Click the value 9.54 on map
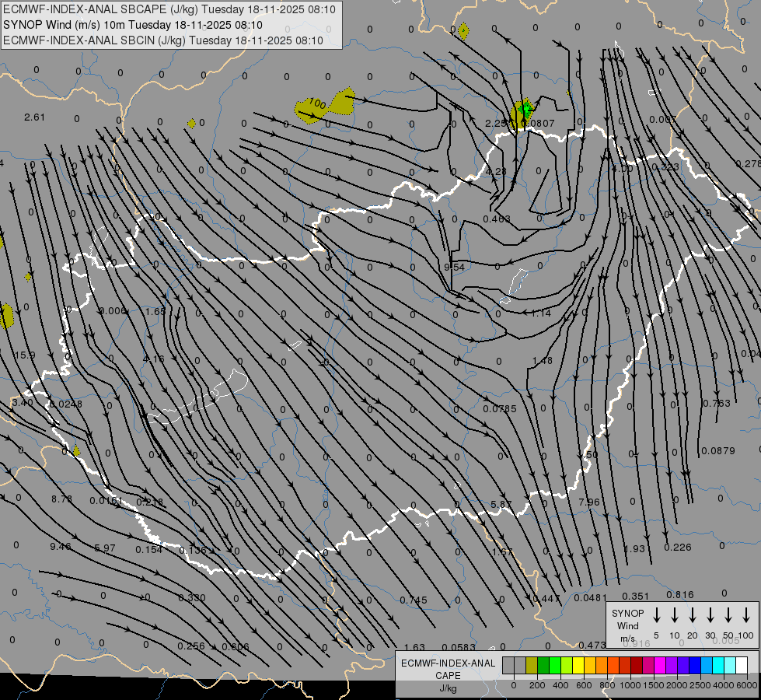The height and width of the screenshot is (700, 761). click(x=454, y=267)
